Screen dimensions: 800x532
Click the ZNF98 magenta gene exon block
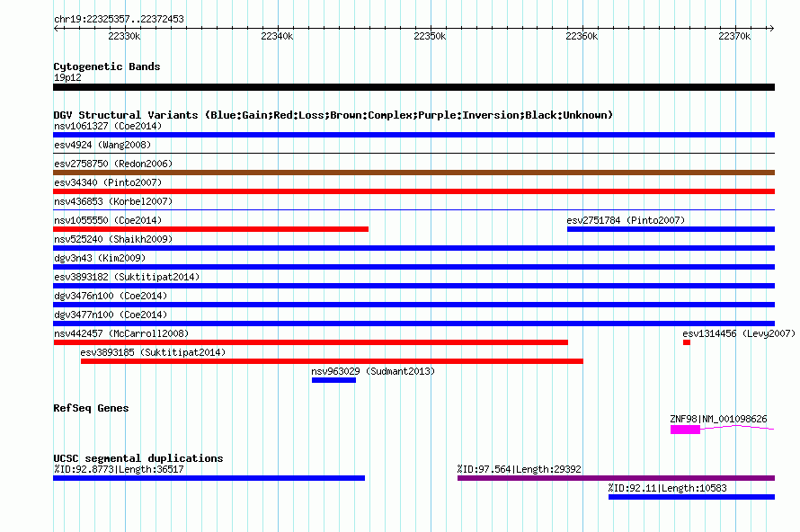685,430
